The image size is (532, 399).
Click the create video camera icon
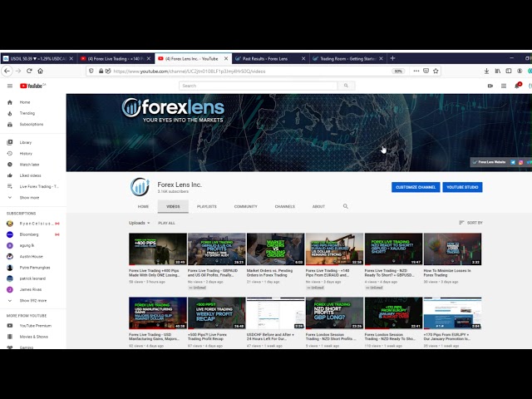pos(490,86)
